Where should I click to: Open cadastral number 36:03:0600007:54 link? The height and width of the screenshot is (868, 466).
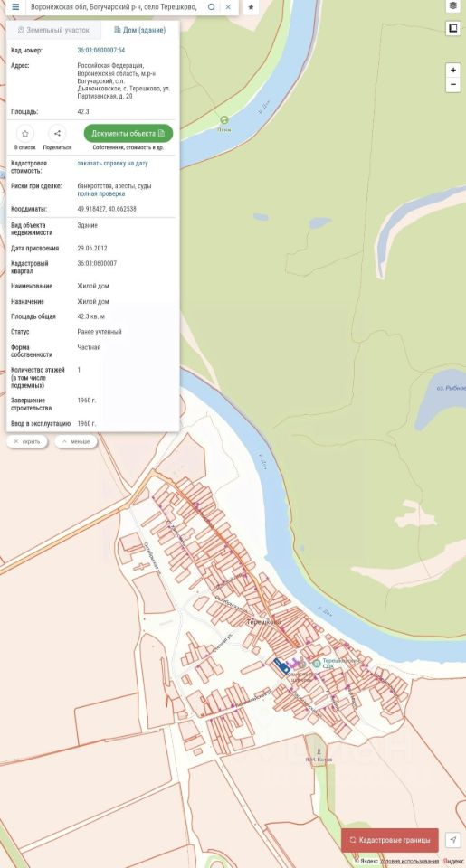100,51
